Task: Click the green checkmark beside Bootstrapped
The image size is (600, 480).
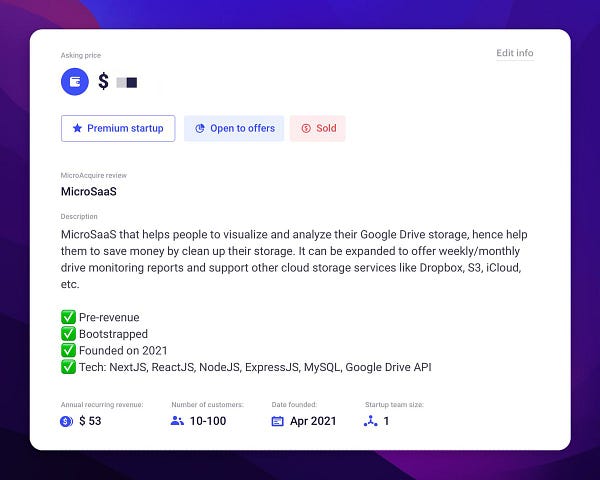Action: point(68,334)
